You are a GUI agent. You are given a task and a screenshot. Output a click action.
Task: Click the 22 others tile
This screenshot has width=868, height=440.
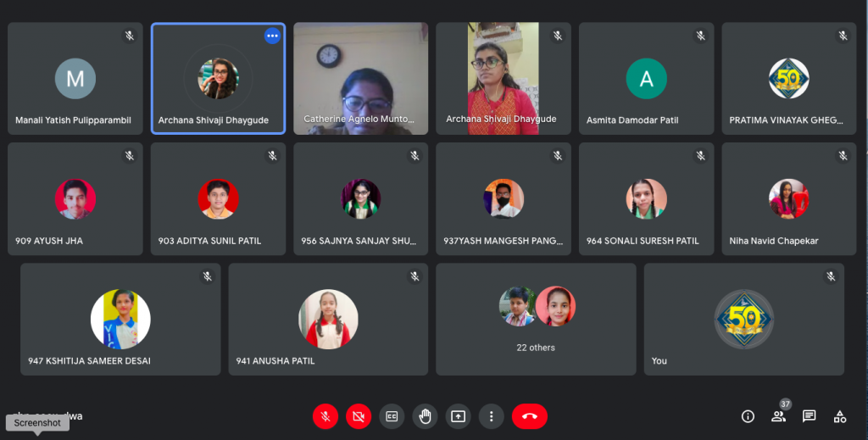(536, 320)
